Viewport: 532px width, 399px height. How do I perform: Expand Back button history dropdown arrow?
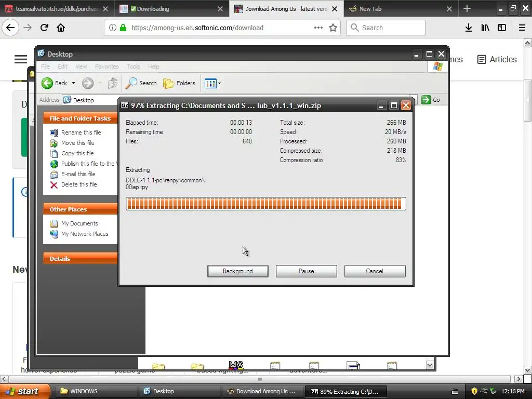tap(73, 83)
